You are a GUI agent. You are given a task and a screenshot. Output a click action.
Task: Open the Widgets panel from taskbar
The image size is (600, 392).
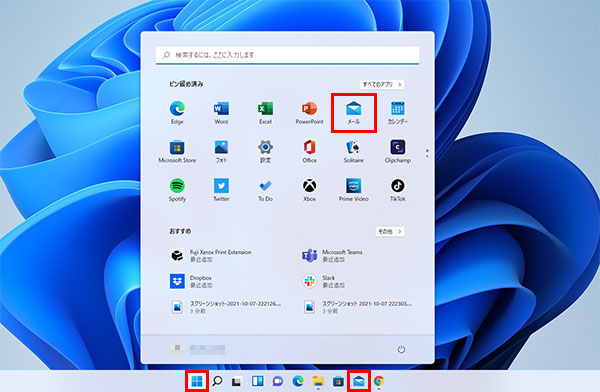click(258, 381)
